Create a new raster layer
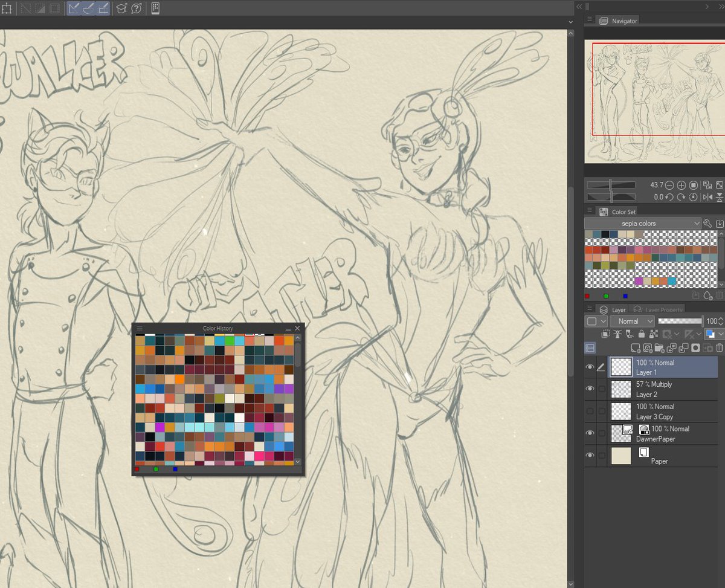The height and width of the screenshot is (588, 725). [636, 347]
